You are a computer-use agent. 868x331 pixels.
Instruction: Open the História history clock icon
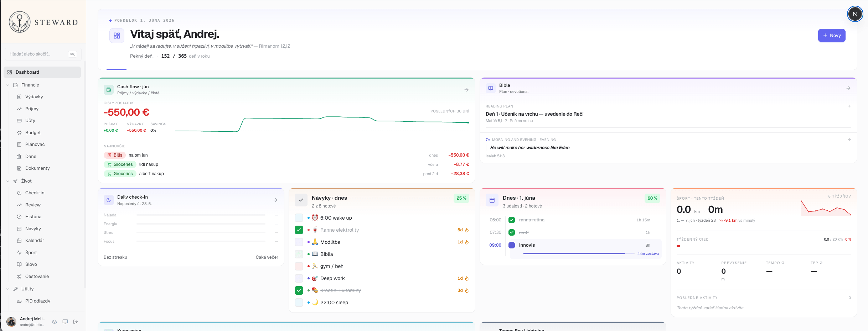click(19, 217)
